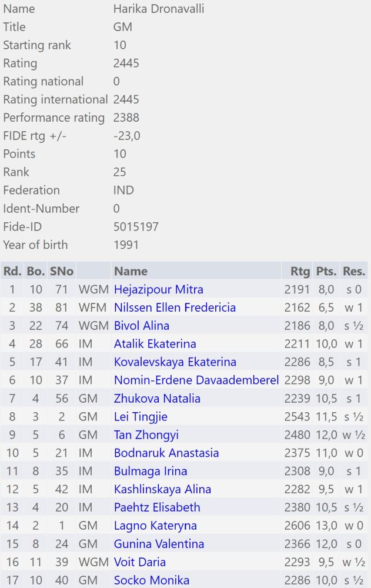
Task: Select Atalik Ekaterina link
Action: pyautogui.click(x=155, y=344)
